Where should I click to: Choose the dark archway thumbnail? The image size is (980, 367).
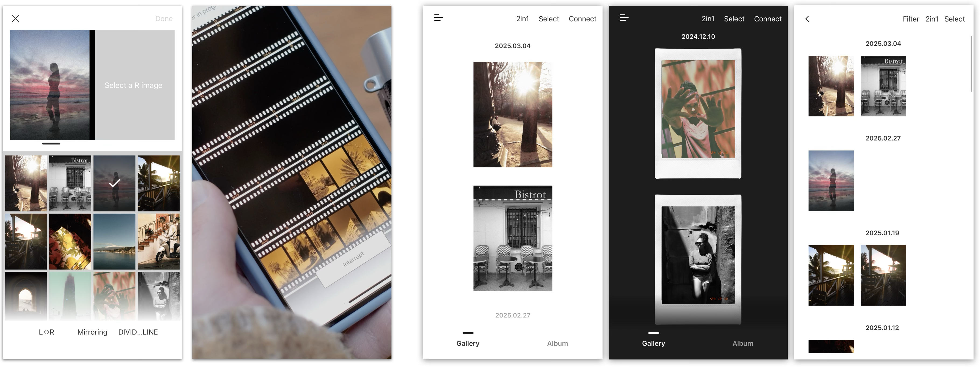click(x=26, y=296)
